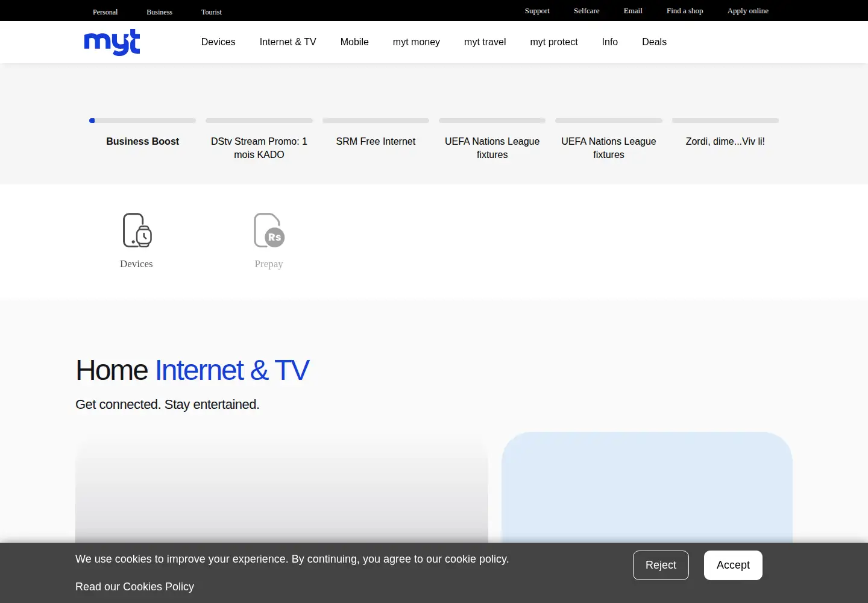The image size is (868, 603).
Task: Open the Info menu
Action: click(610, 42)
